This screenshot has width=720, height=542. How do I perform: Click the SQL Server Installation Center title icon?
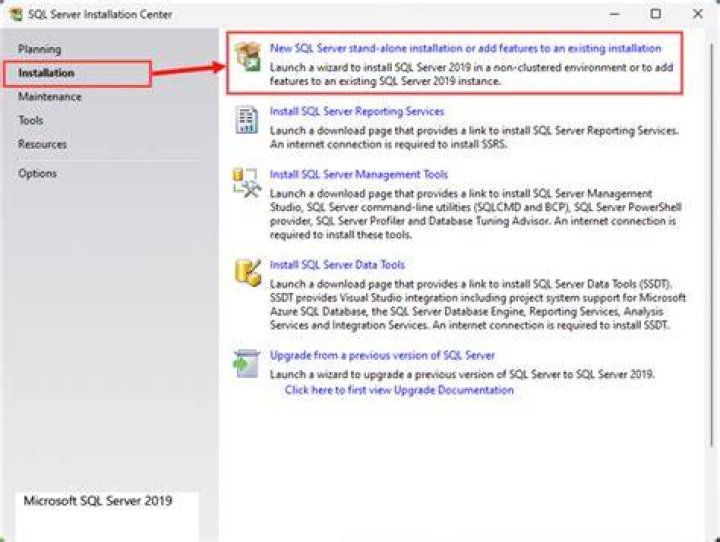point(16,14)
